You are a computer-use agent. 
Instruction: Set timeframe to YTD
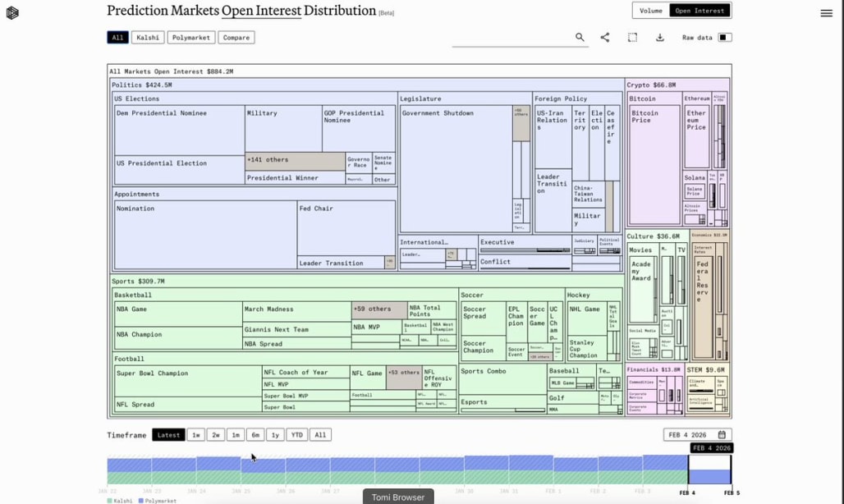tap(297, 435)
